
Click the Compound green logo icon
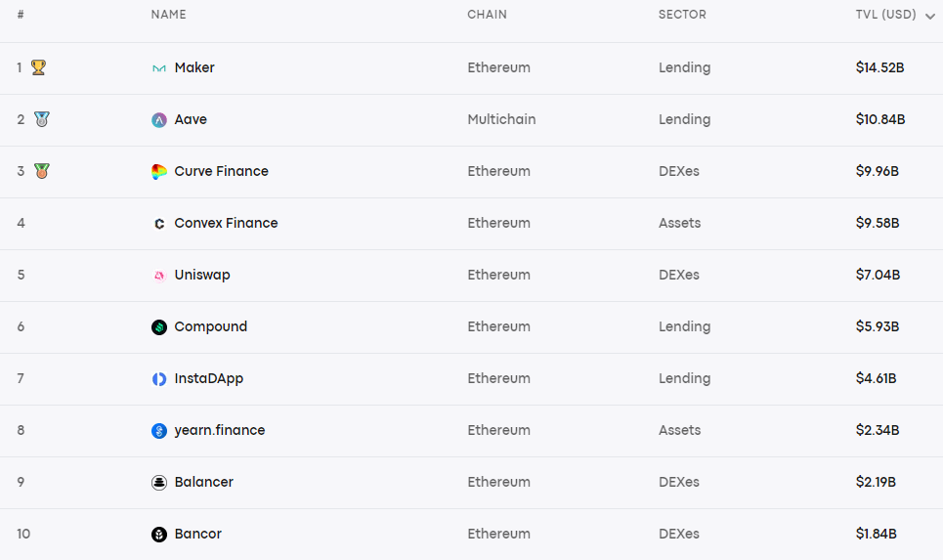click(x=158, y=327)
